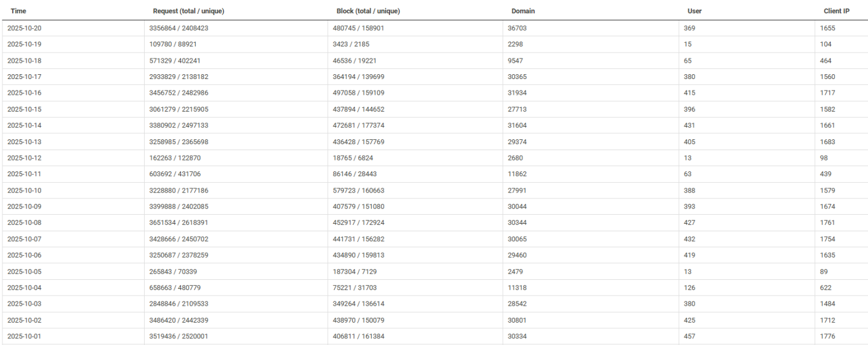Image resolution: width=868 pixels, height=345 pixels.
Task: Select domain count 31934
Action: coord(518,93)
